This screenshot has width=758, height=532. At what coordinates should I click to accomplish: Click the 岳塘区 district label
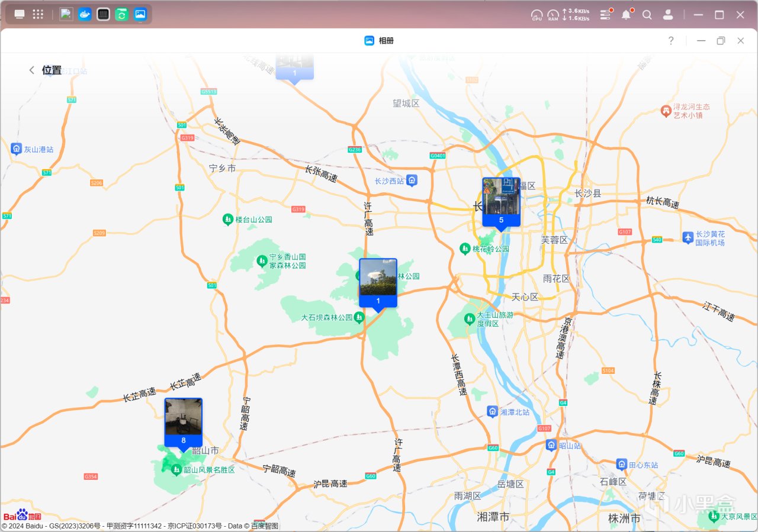510,484
